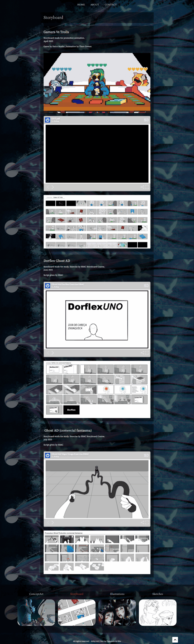
Task: Click avatar icon beside GVT.pdf title
Action: click(x=48, y=120)
